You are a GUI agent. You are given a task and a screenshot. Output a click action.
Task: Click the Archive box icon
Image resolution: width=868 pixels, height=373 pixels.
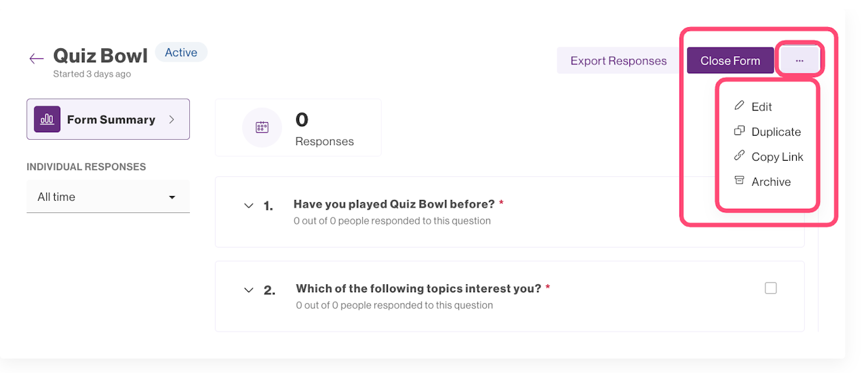pos(739,181)
